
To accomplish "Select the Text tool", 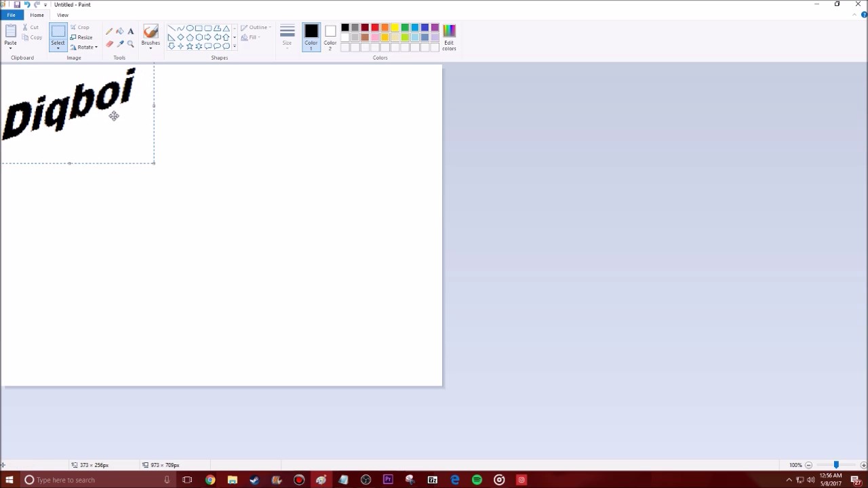I will pos(131,31).
